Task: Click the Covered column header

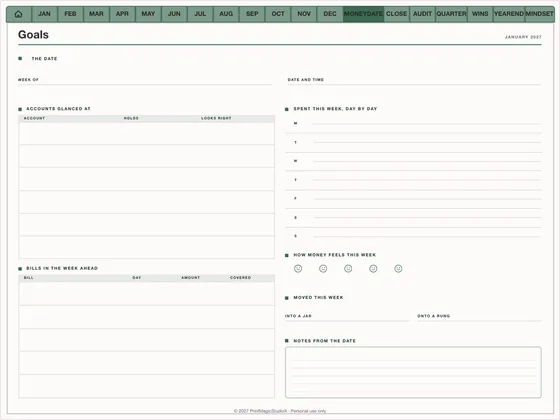Action: coord(240,278)
